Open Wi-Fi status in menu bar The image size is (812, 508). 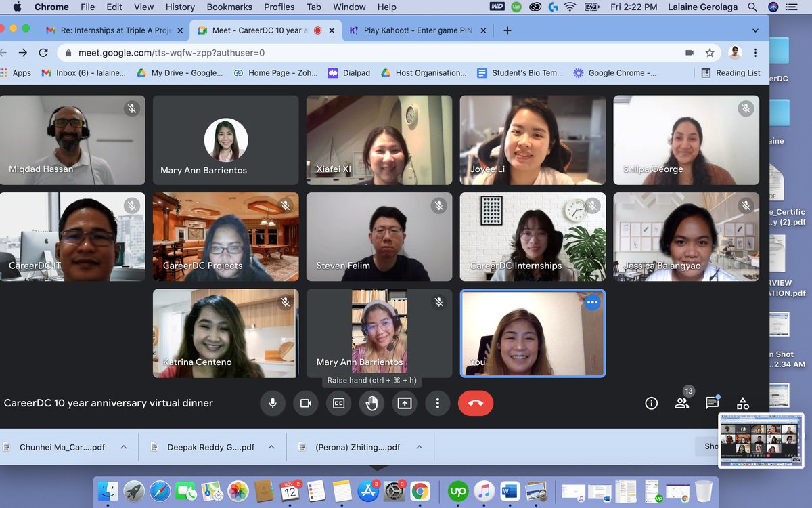[x=570, y=7]
